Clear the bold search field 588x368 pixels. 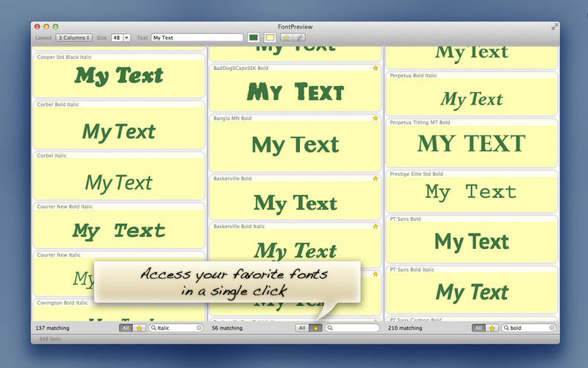tap(552, 328)
